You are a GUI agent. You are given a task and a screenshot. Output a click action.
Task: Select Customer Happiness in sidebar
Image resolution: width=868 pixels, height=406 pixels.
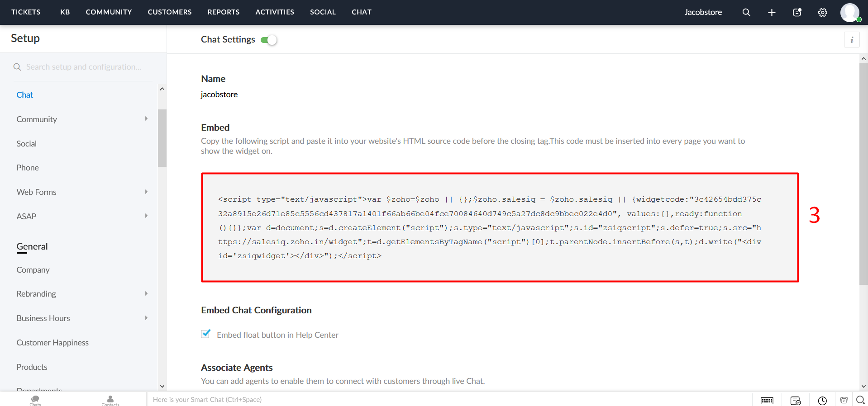click(52, 343)
